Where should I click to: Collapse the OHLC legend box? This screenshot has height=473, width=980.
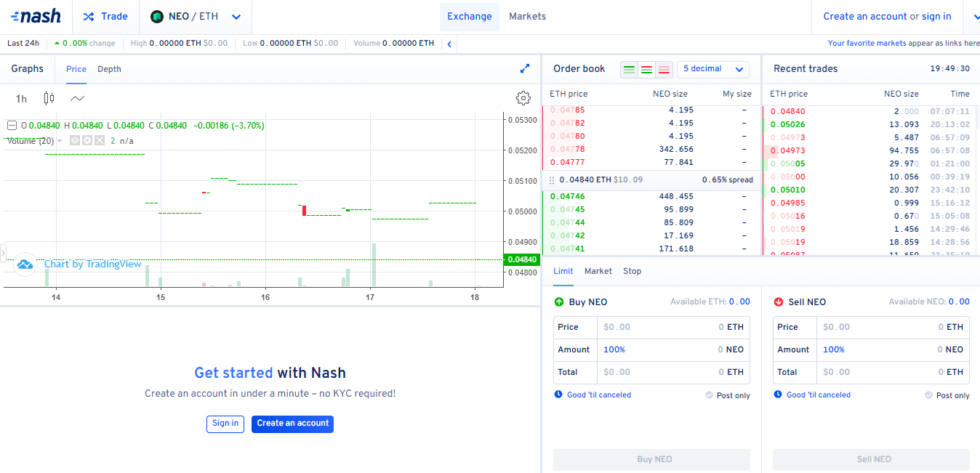click(x=12, y=126)
